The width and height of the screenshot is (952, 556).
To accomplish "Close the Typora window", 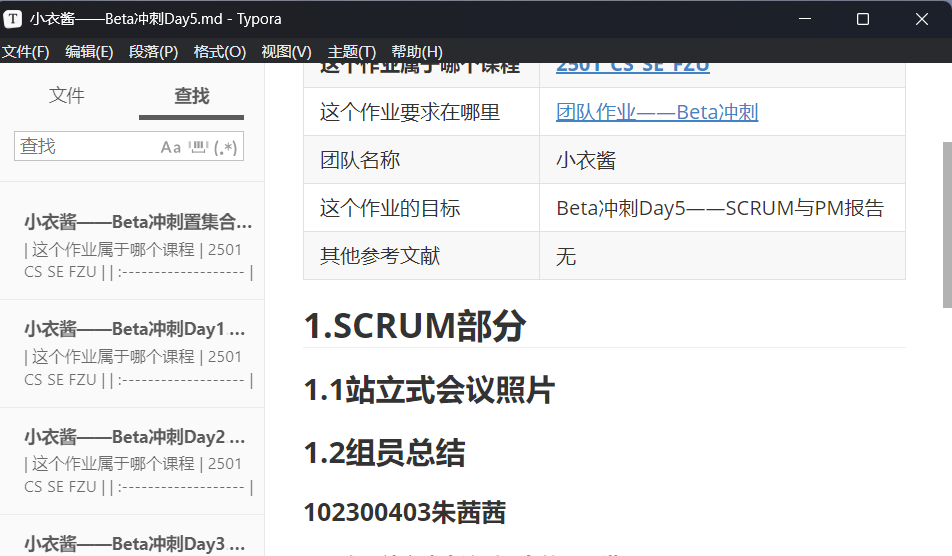I will (x=922, y=19).
